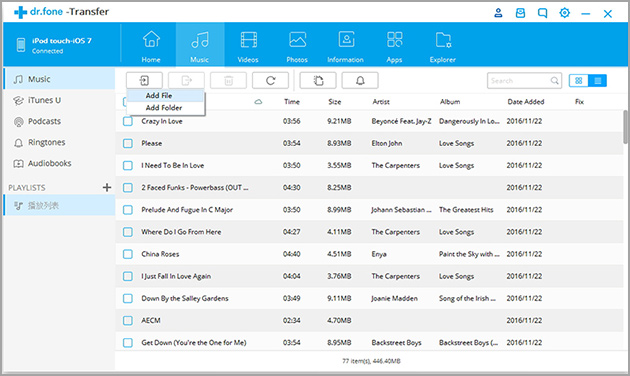
Task: Click the feedback chat bubble icon
Action: pos(542,13)
